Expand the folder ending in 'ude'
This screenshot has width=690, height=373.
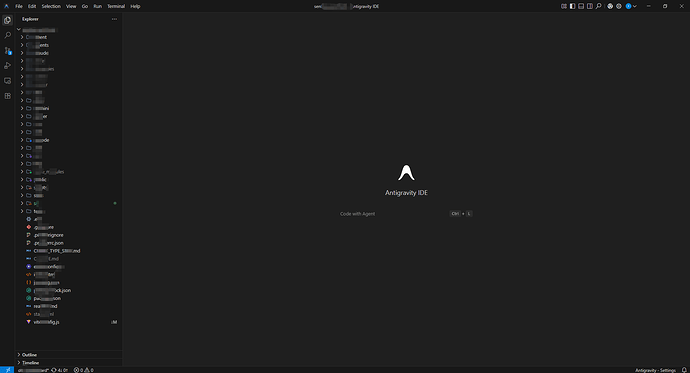click(69, 53)
